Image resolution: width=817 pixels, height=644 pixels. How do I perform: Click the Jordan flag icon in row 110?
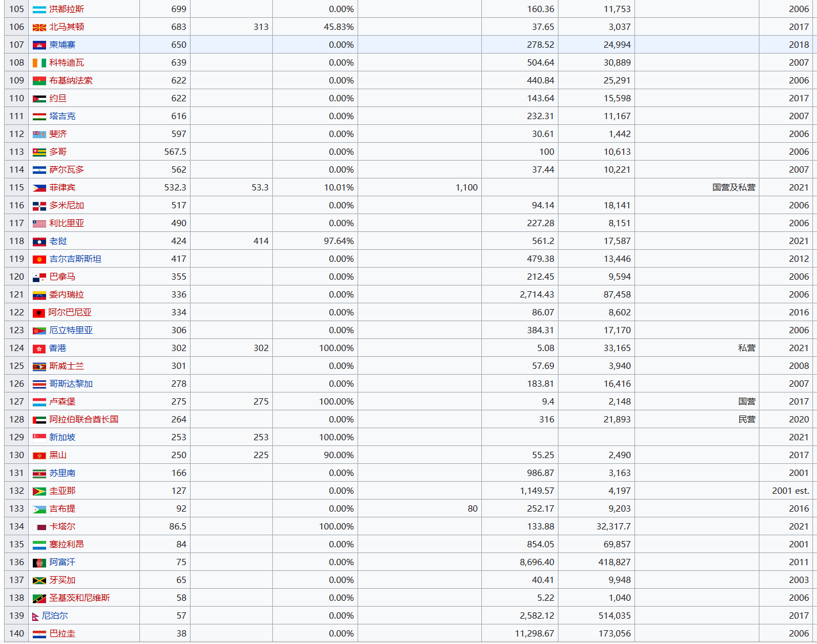(39, 98)
